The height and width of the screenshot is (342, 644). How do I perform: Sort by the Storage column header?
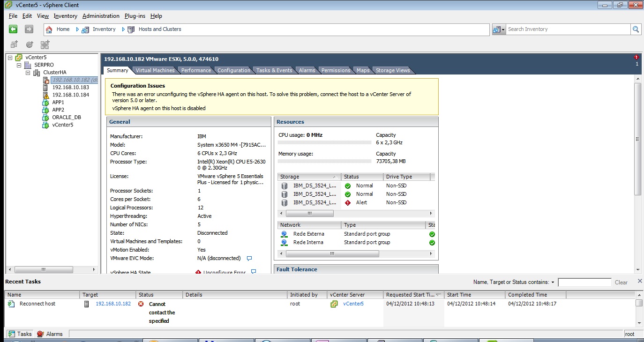tap(309, 177)
